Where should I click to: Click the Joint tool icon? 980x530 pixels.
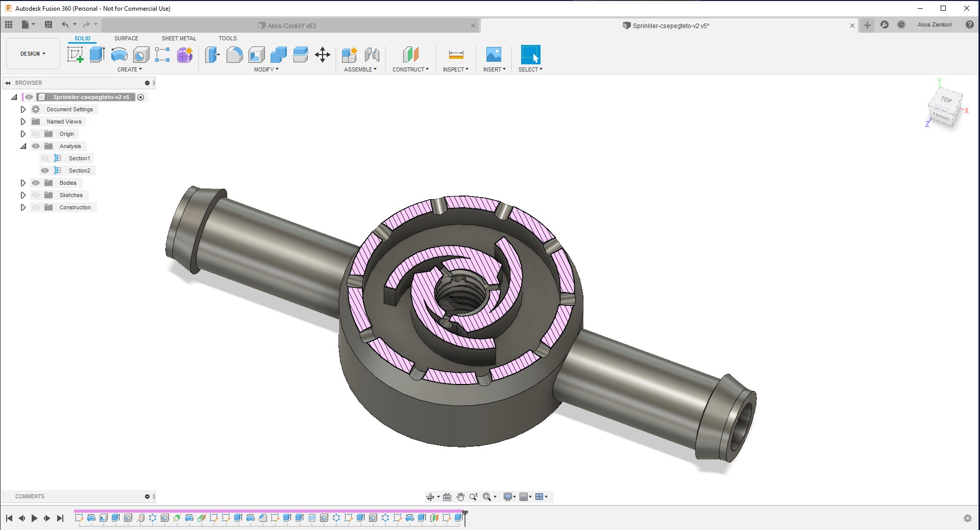pyautogui.click(x=372, y=54)
